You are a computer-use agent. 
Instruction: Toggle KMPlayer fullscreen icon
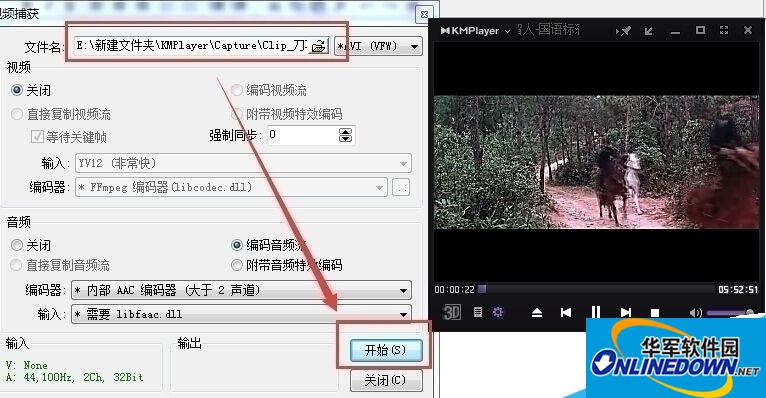pyautogui.click(x=724, y=30)
